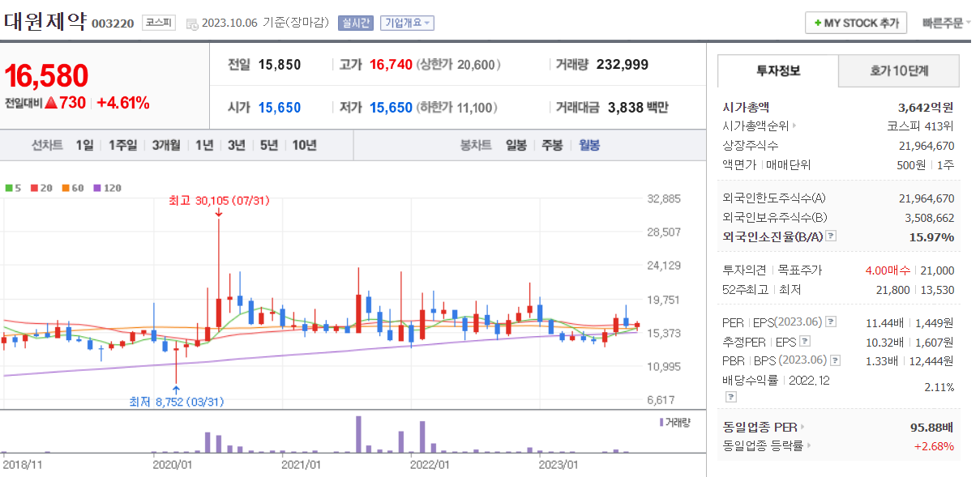980x477 pixels.
Task: Open help icon next to 외국인소진율(B/A)
Action: point(831,236)
